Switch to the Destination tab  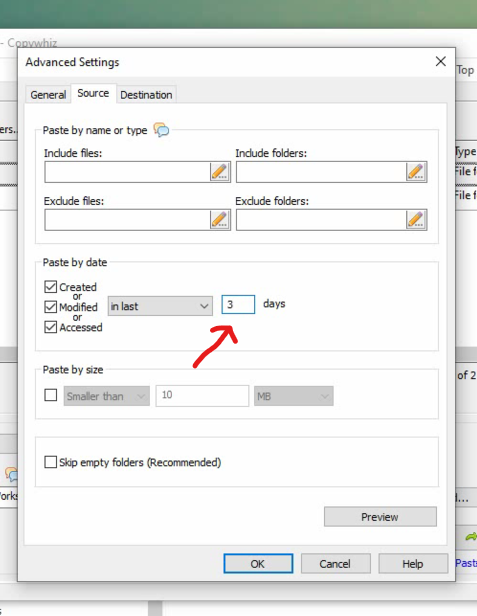tap(146, 95)
